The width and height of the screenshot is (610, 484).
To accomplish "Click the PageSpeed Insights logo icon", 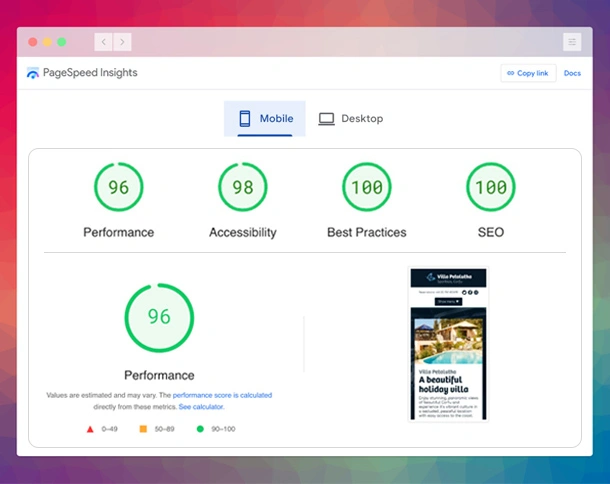I will click(x=33, y=74).
